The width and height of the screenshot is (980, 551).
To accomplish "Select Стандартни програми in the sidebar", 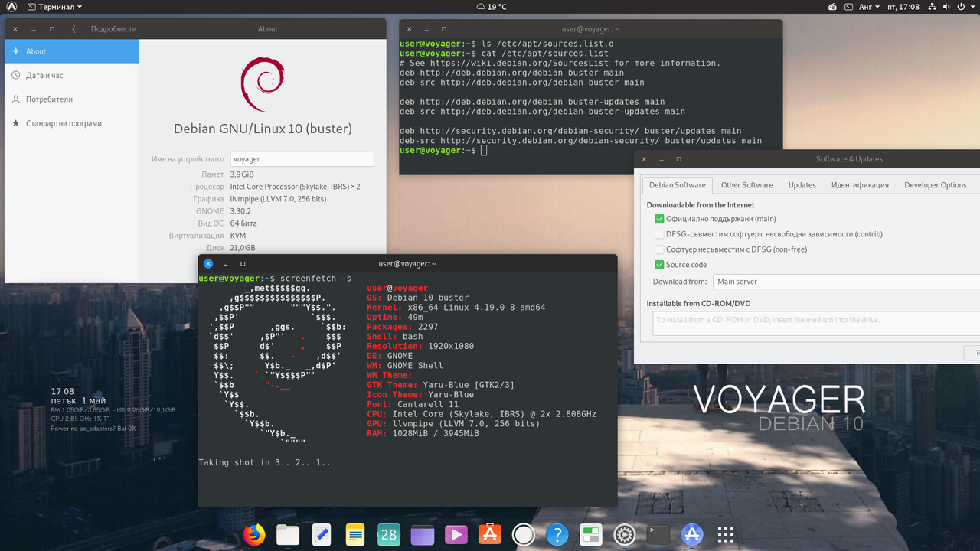I will 72,122.
